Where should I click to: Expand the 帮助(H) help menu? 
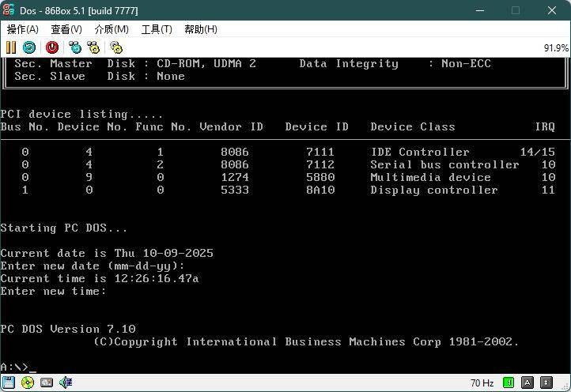(201, 29)
